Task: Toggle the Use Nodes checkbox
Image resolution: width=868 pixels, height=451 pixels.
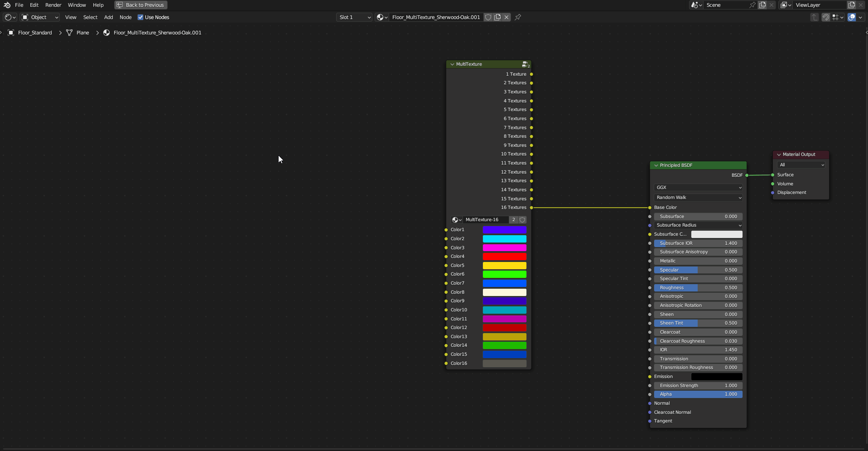Action: click(140, 17)
